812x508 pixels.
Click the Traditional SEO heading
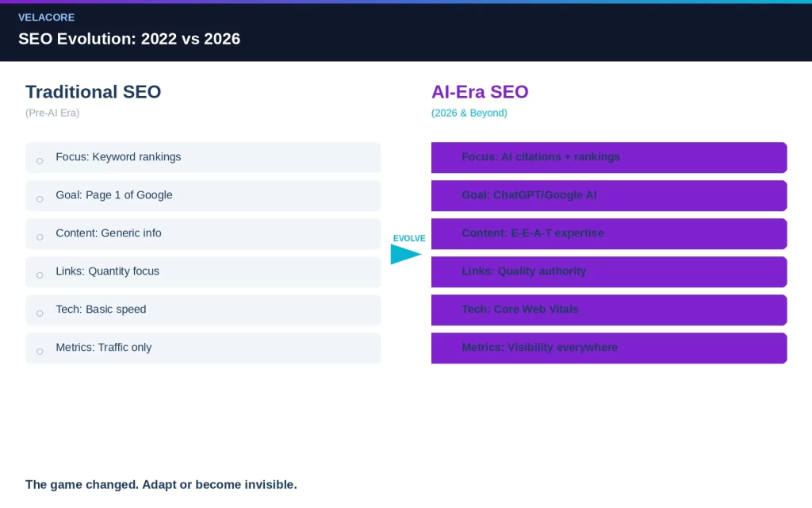(x=94, y=92)
